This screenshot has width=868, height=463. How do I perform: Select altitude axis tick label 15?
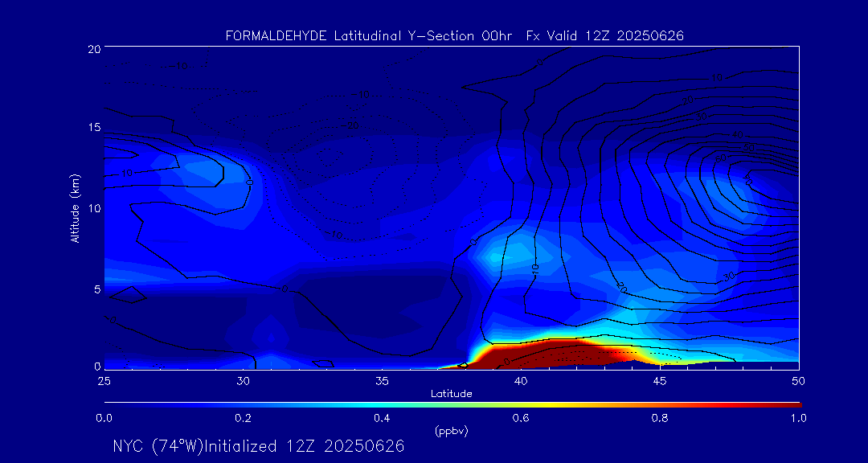tap(94, 127)
